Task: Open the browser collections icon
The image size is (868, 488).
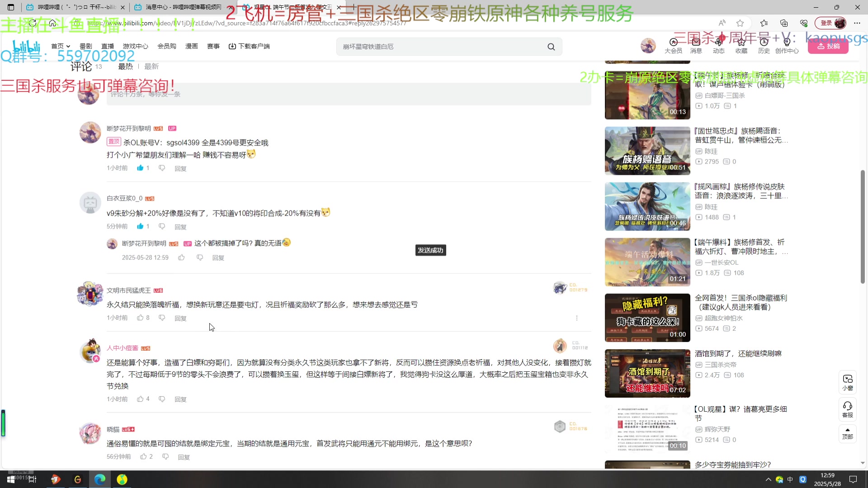Action: tap(784, 23)
